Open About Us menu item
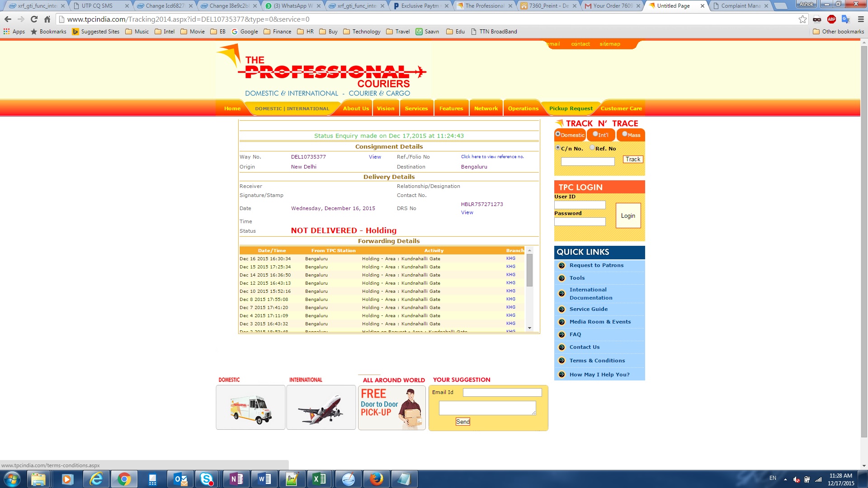 coord(356,108)
